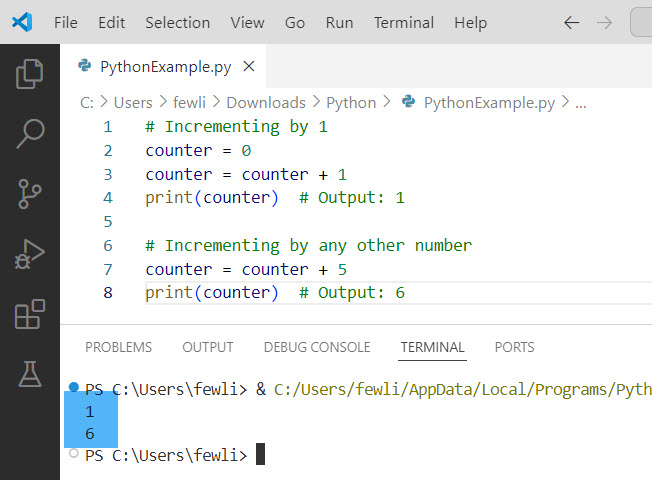Click line number 8 in gutter
This screenshot has height=480, width=652.
[108, 292]
